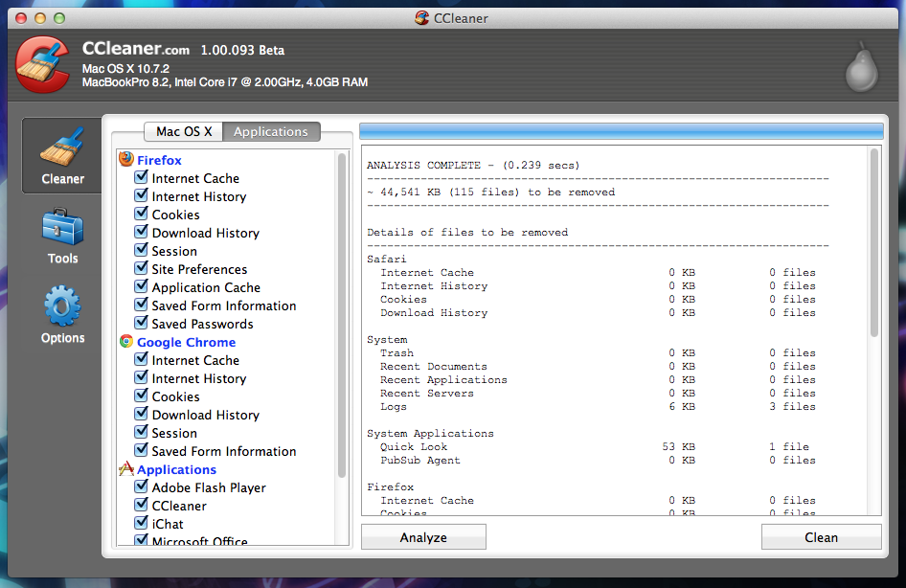This screenshot has width=906, height=588.
Task: Close the CCleaner window
Action: (x=21, y=18)
